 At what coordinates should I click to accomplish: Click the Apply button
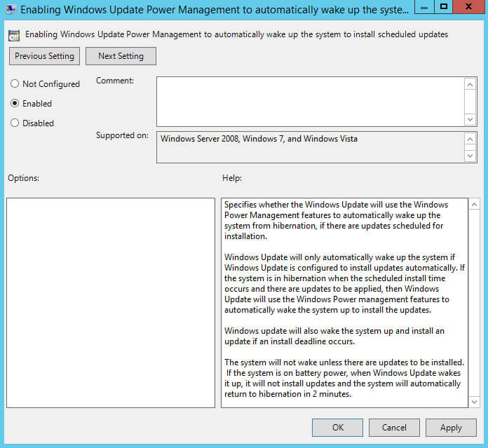(451, 428)
